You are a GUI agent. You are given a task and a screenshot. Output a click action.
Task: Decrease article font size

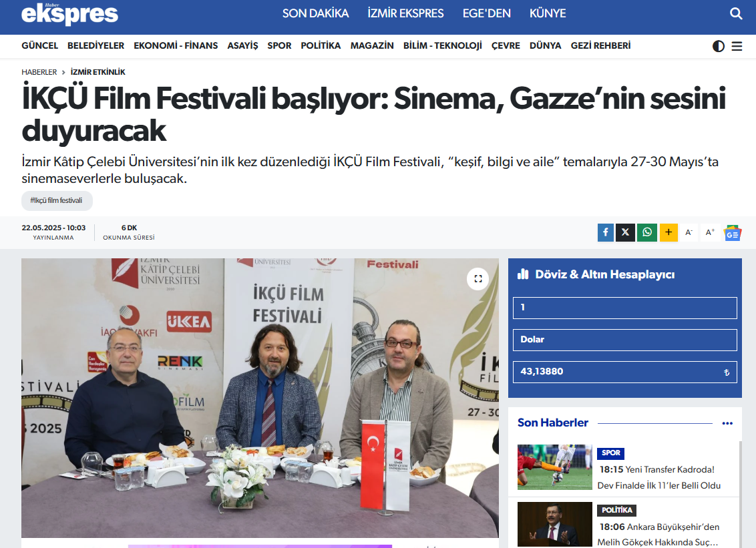689,232
